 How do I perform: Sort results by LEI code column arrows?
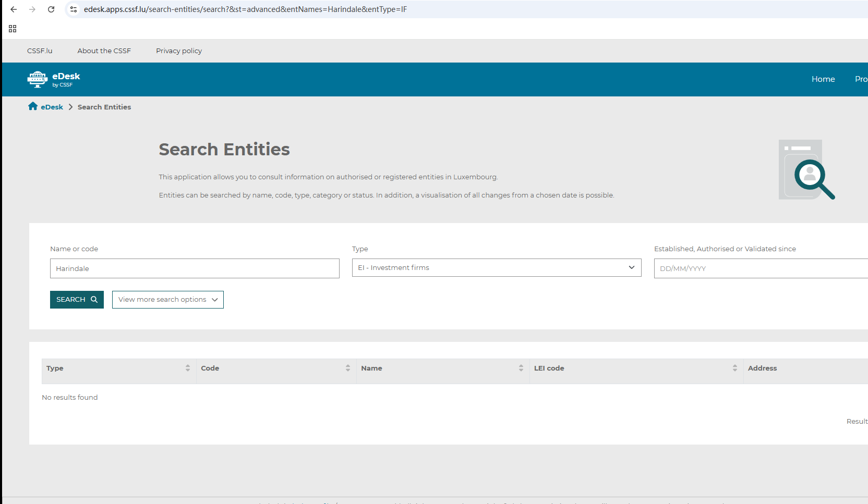tap(735, 368)
